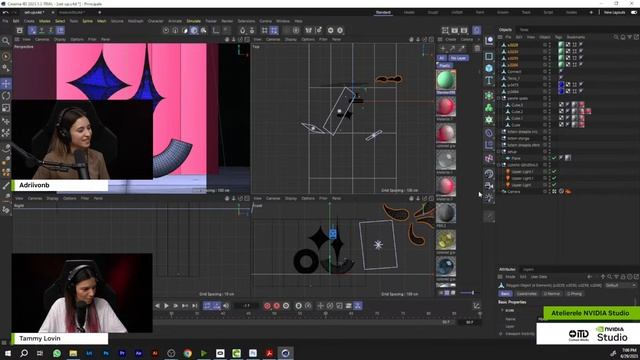Screen dimensions: 640x360
Task: Open the Basic tab in Attributes
Action: point(505,293)
